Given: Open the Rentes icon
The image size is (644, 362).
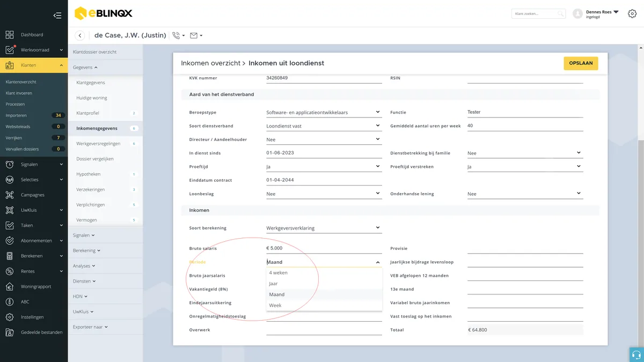Looking at the screenshot, I should pyautogui.click(x=10, y=271).
